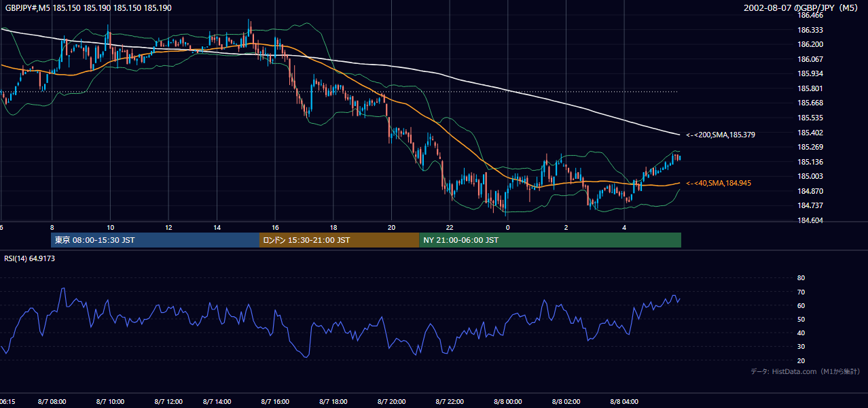Click the RSI scale value 60

click(x=801, y=306)
